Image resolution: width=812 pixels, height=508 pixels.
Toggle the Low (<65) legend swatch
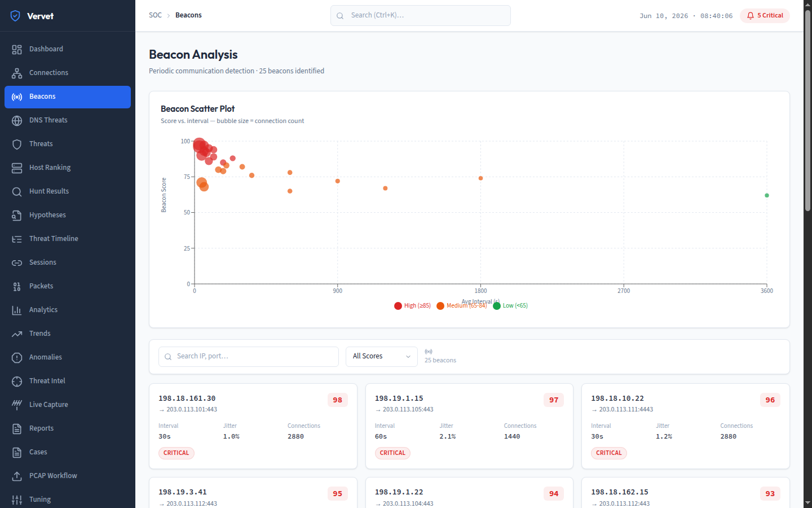coord(497,306)
